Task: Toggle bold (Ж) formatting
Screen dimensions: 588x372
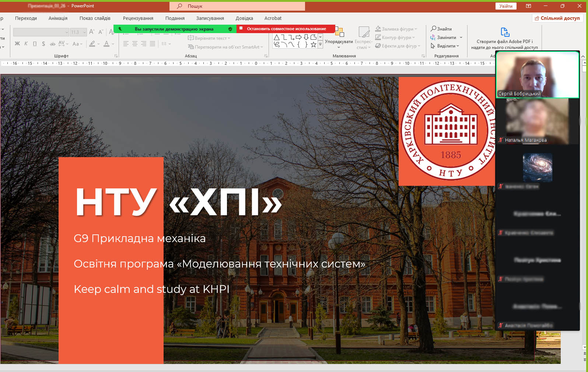Action: coord(17,44)
